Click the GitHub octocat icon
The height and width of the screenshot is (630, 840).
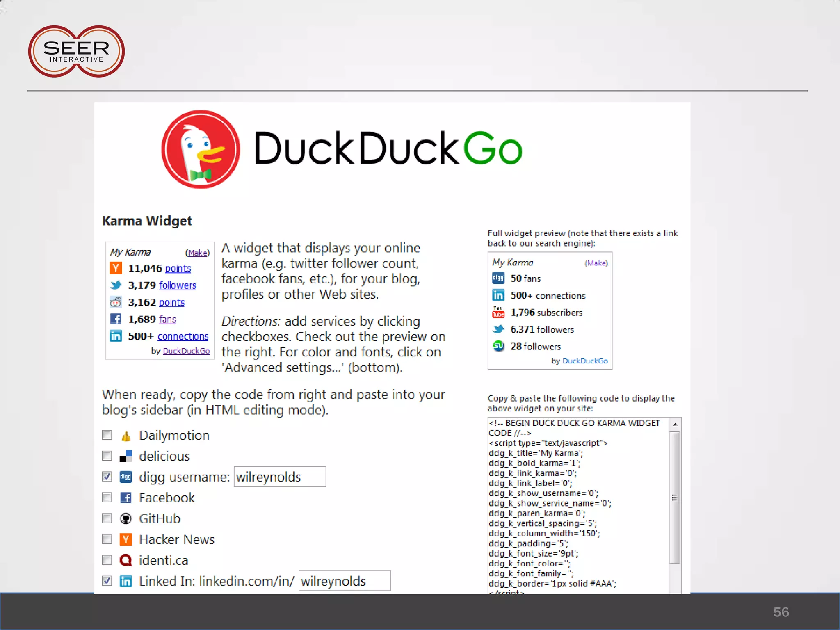(x=126, y=518)
